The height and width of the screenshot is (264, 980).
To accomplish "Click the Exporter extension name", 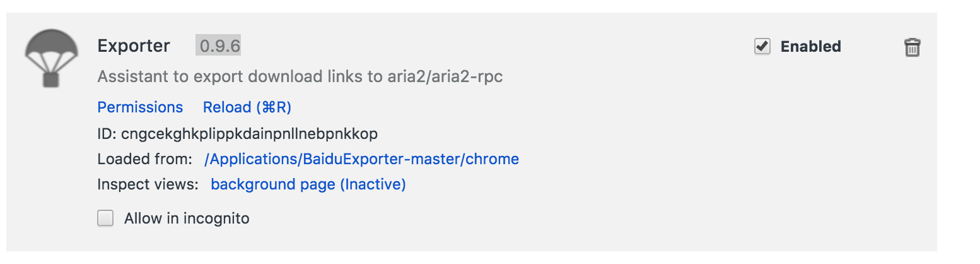I will pos(134,46).
